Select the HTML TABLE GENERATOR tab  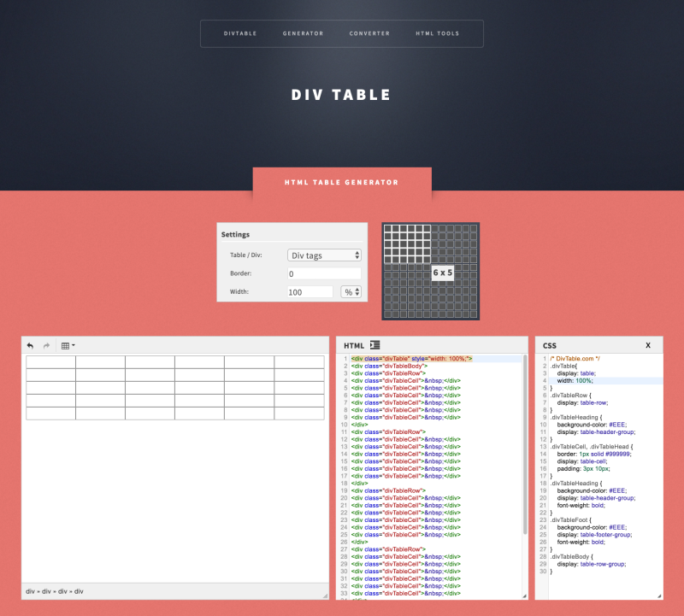pyautogui.click(x=342, y=182)
